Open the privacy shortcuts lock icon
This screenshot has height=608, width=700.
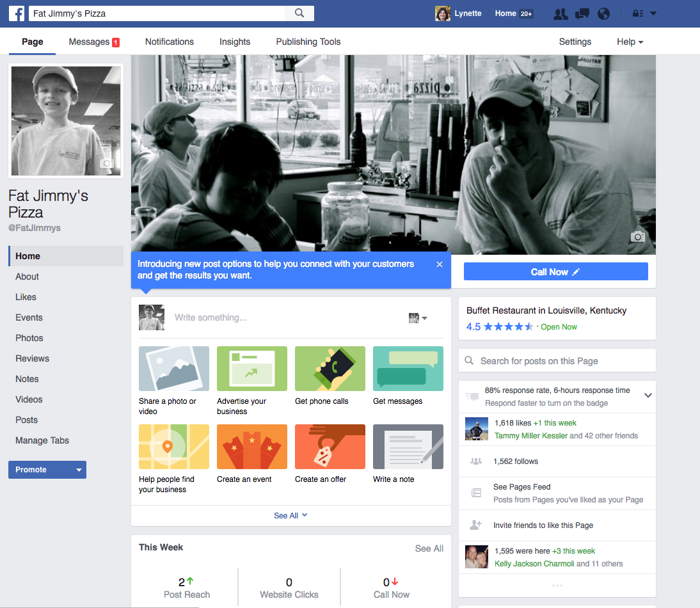[x=637, y=13]
